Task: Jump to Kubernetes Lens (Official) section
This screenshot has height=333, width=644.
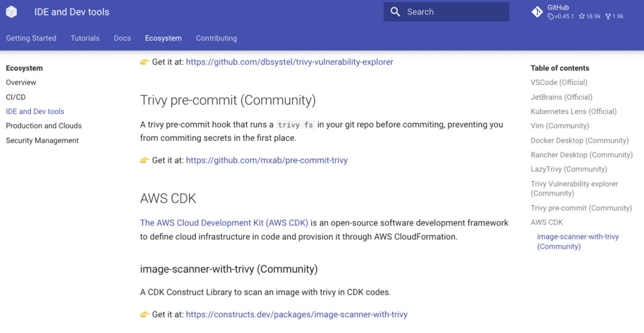Action: click(x=574, y=112)
